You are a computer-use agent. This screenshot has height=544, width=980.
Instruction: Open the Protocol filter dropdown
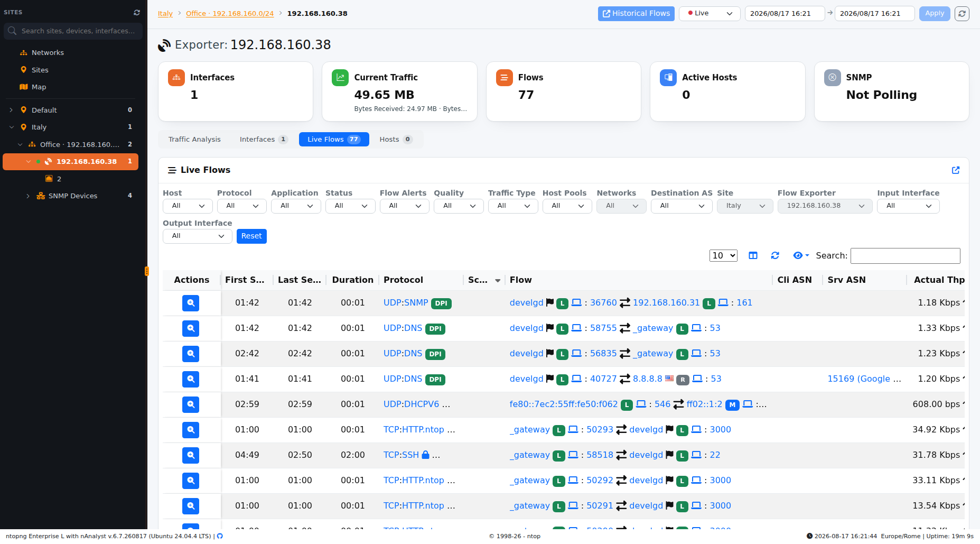(x=242, y=206)
